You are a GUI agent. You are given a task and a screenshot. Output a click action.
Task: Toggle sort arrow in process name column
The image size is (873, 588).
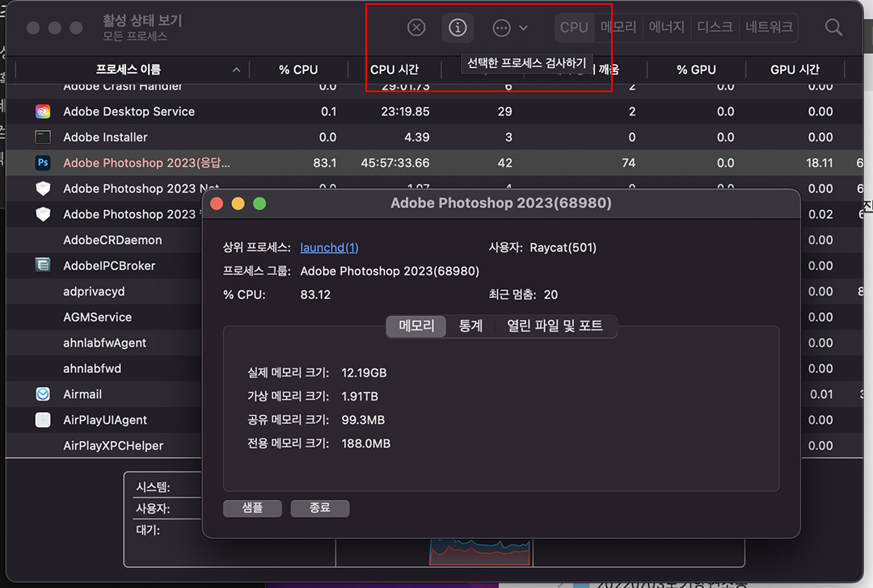[x=237, y=69]
